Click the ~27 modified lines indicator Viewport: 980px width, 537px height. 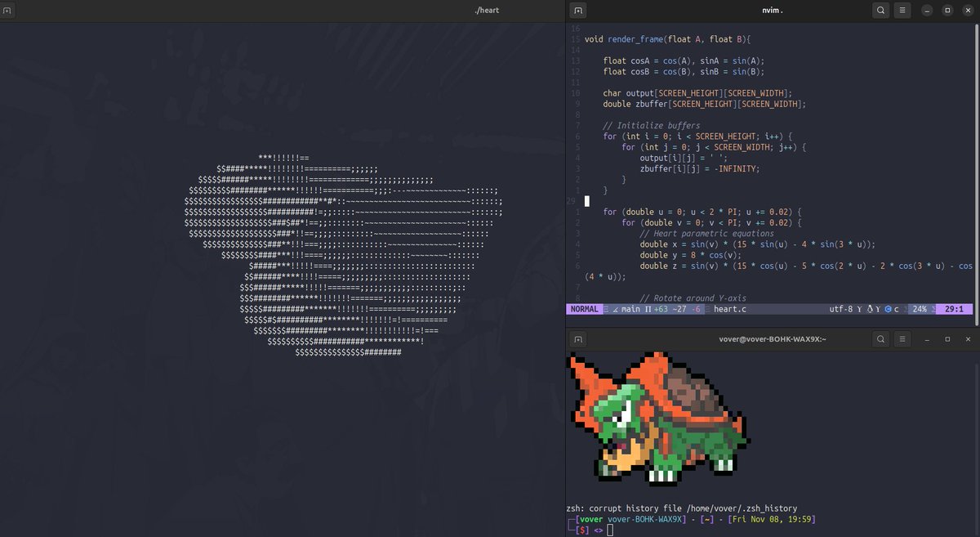(679, 310)
